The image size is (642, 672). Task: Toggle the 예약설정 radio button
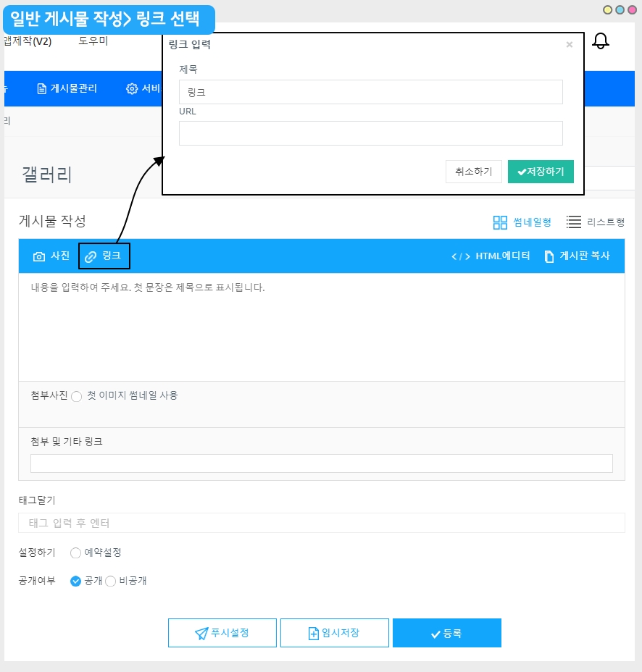75,553
